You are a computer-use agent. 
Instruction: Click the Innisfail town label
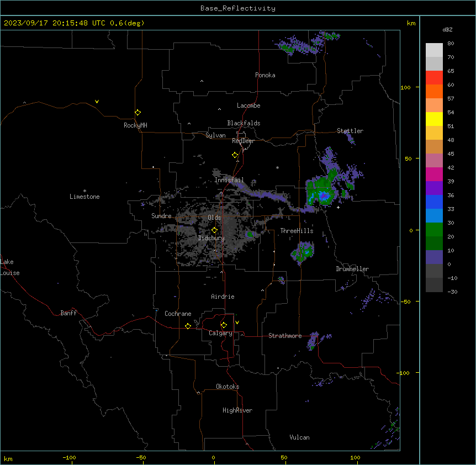click(x=229, y=180)
